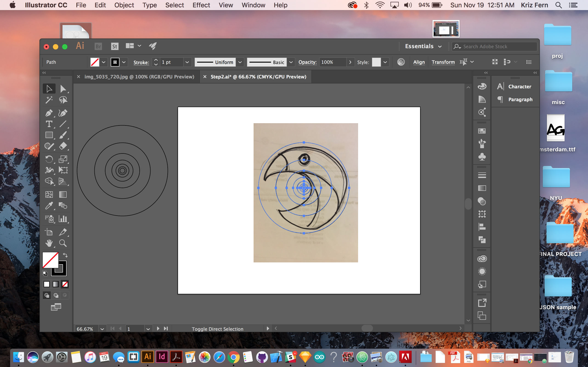588x367 pixels.
Task: Open the Effect menu
Action: 201,5
